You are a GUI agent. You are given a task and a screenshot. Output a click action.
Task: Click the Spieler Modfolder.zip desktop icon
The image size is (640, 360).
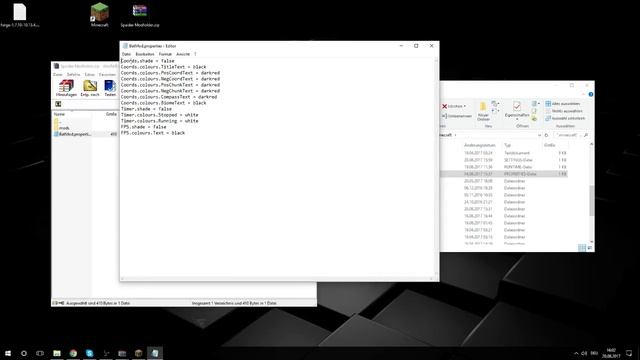pos(140,16)
